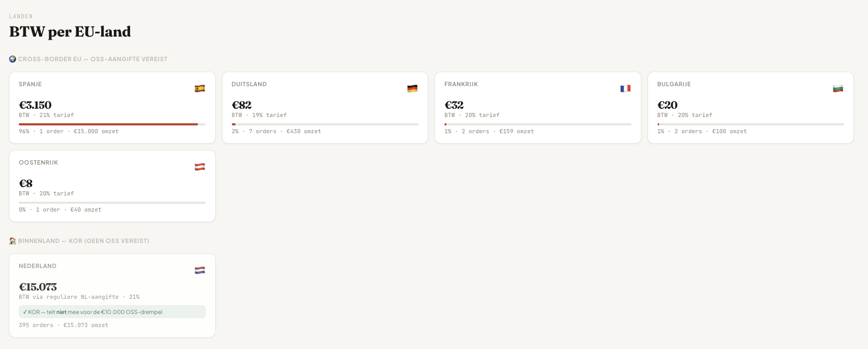Click the Oostenrijk progress bar
This screenshot has width=868, height=349.
(x=112, y=203)
